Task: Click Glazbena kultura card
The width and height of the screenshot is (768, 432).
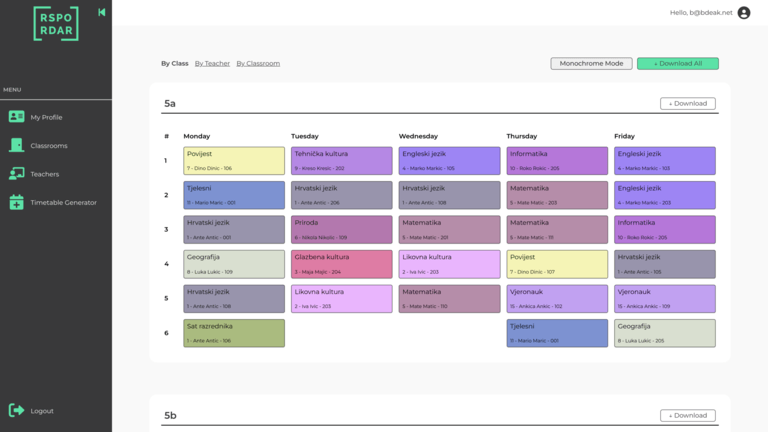Action: coord(341,264)
